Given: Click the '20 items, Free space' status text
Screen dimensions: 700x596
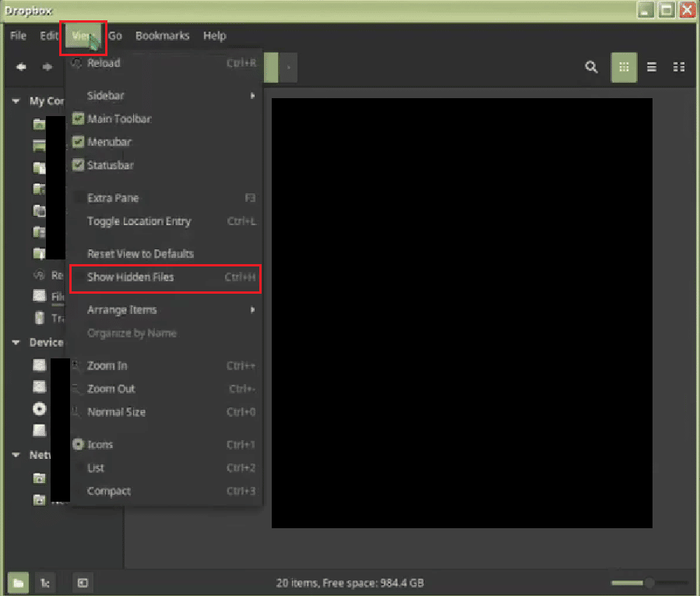Looking at the screenshot, I should click(350, 583).
